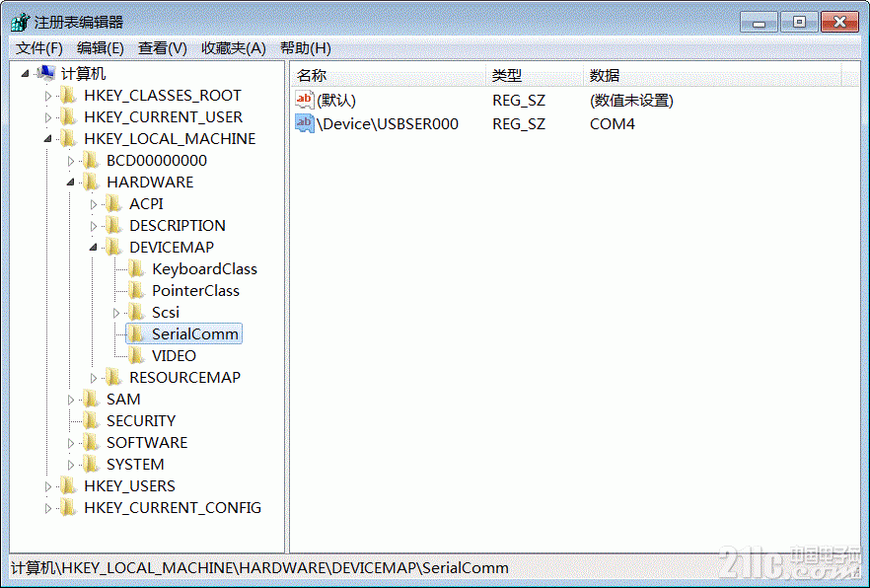Expand HKEY_CURRENT_USER with its arrow
Viewport: 870px width, 588px height.
(47, 117)
